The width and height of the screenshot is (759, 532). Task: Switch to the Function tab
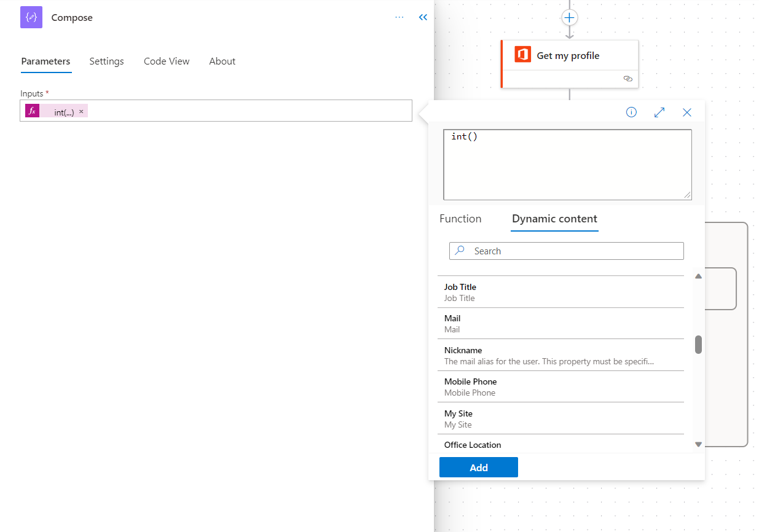[x=460, y=219]
